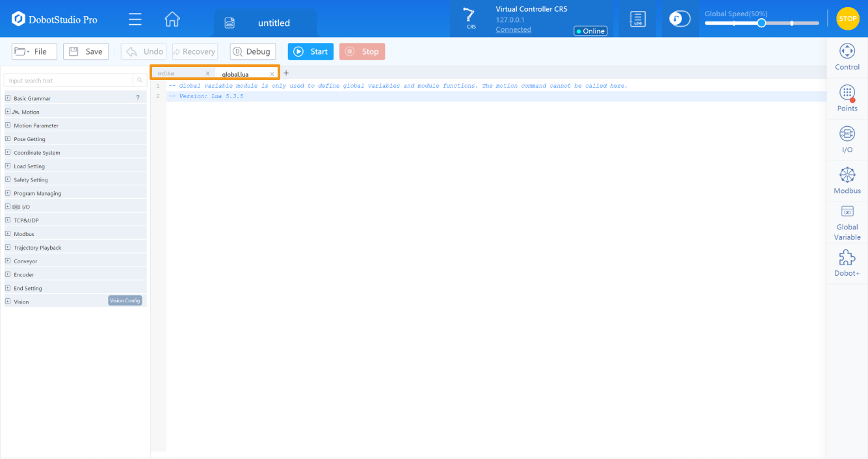
Task: Start the script execution
Action: pyautogui.click(x=311, y=51)
